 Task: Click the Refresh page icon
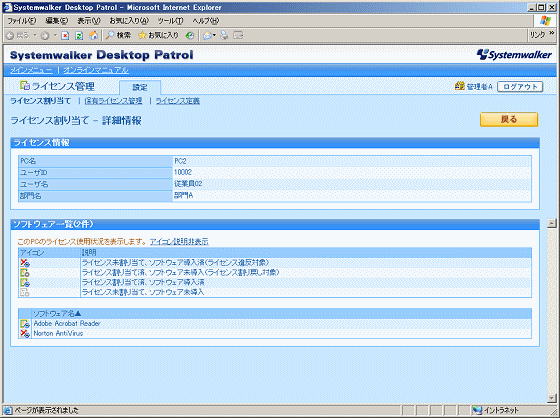[79, 35]
